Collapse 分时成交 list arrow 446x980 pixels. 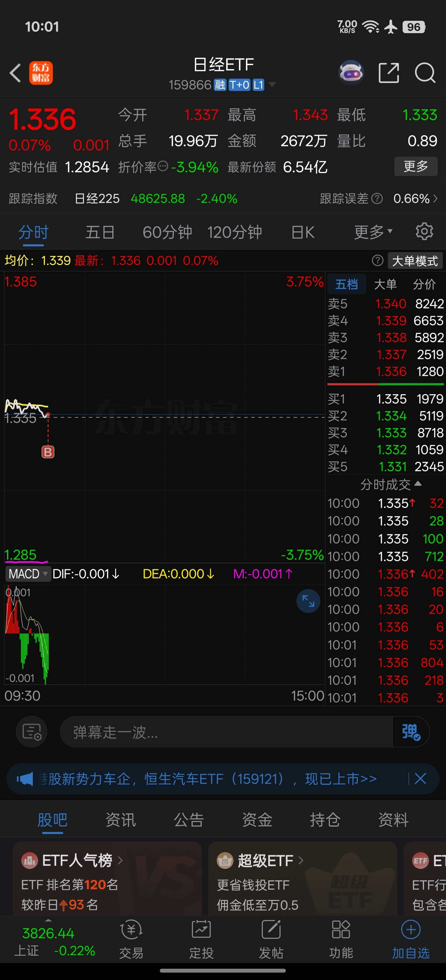pyautogui.click(x=418, y=484)
